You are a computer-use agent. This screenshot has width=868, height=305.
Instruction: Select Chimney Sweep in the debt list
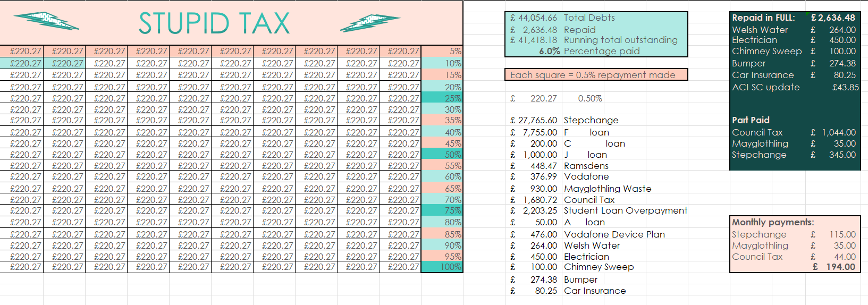pyautogui.click(x=599, y=267)
